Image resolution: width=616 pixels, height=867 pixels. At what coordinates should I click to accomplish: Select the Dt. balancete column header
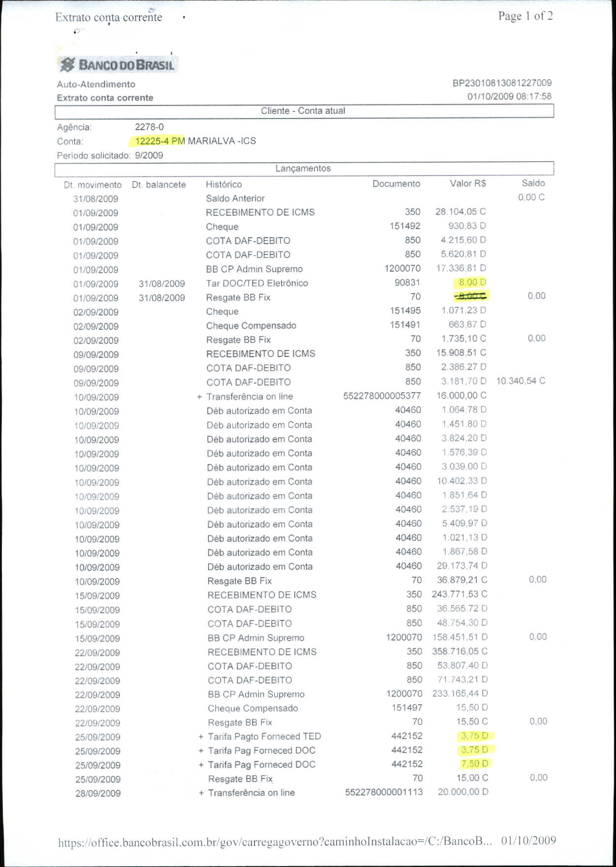click(158, 185)
